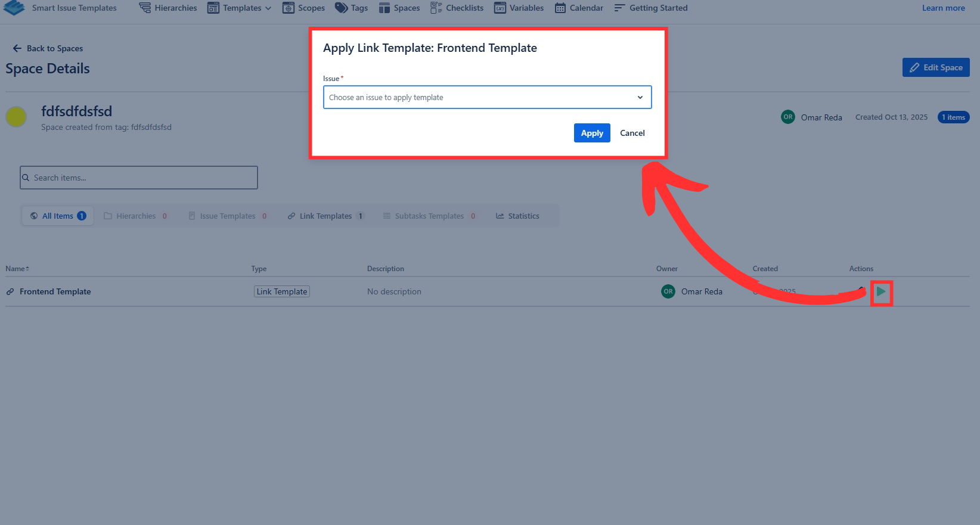Click the folder icon on Hierarchies tab
The image size is (980, 525).
[x=108, y=216]
